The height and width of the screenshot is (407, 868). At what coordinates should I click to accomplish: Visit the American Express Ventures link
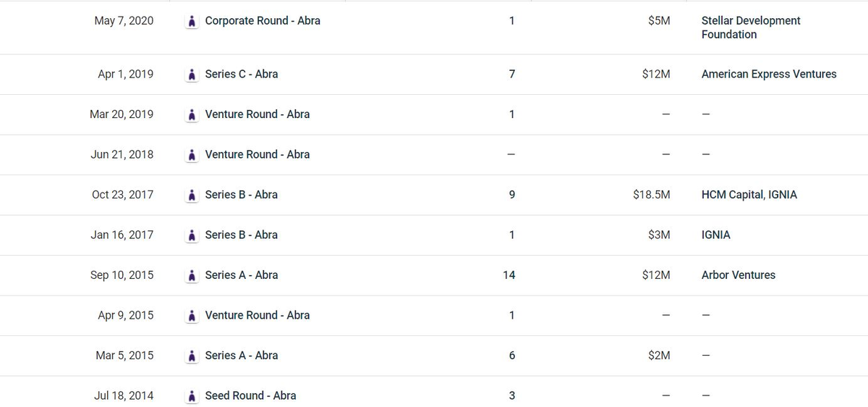pos(769,74)
